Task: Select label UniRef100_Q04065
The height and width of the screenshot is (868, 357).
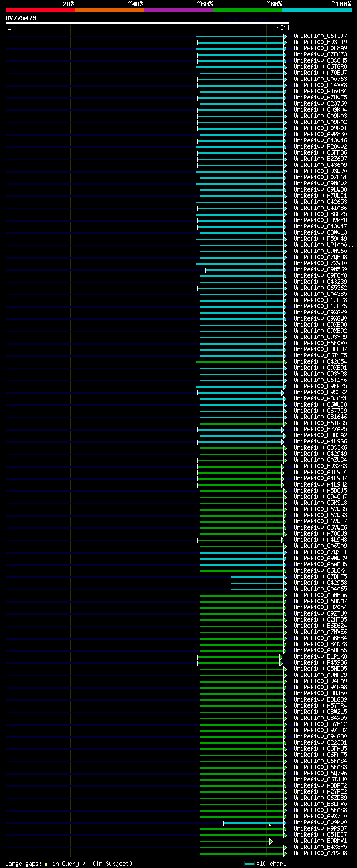Action: coord(320,589)
